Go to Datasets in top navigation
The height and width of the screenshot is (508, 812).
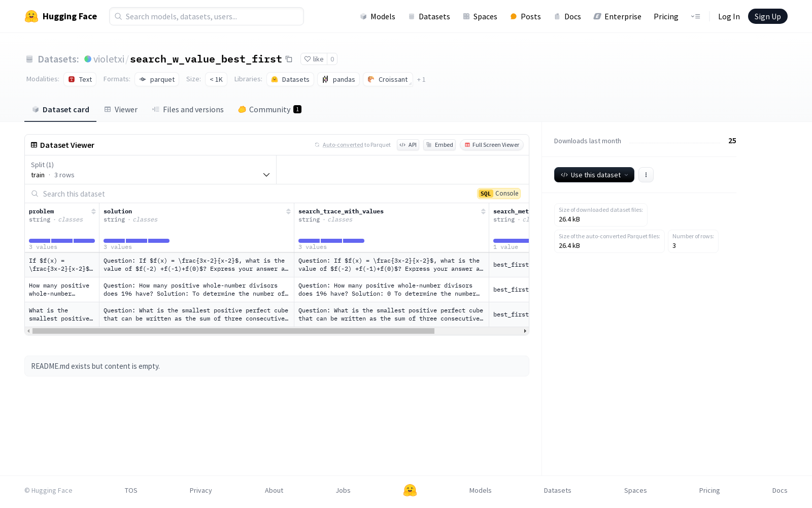[429, 16]
